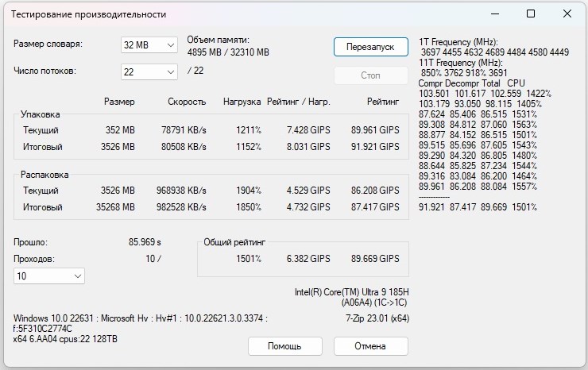Open help with the Помощь button

click(284, 346)
